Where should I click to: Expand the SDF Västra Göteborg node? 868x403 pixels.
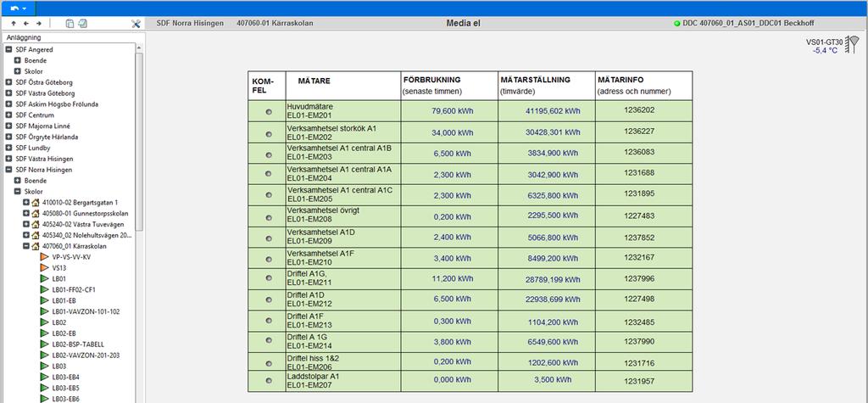pyautogui.click(x=8, y=93)
